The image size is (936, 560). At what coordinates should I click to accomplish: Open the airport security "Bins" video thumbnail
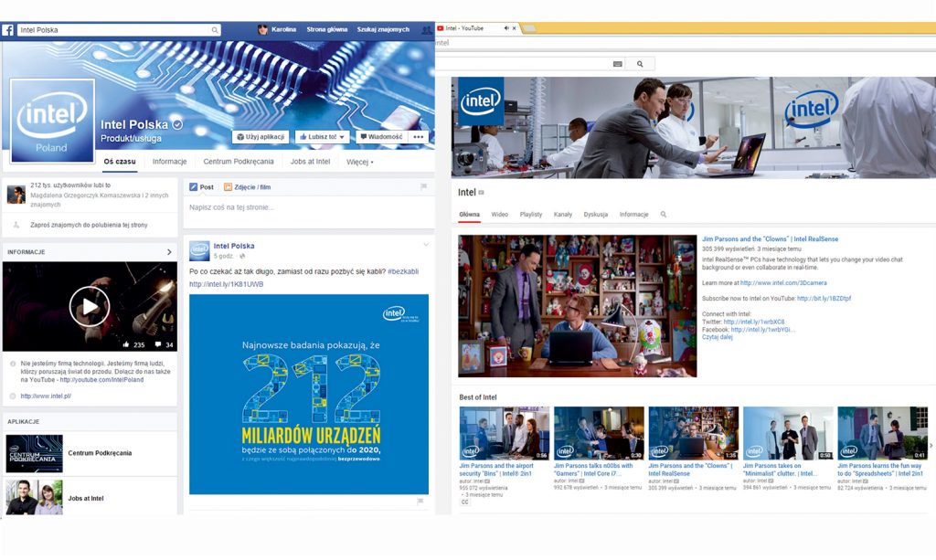click(504, 433)
